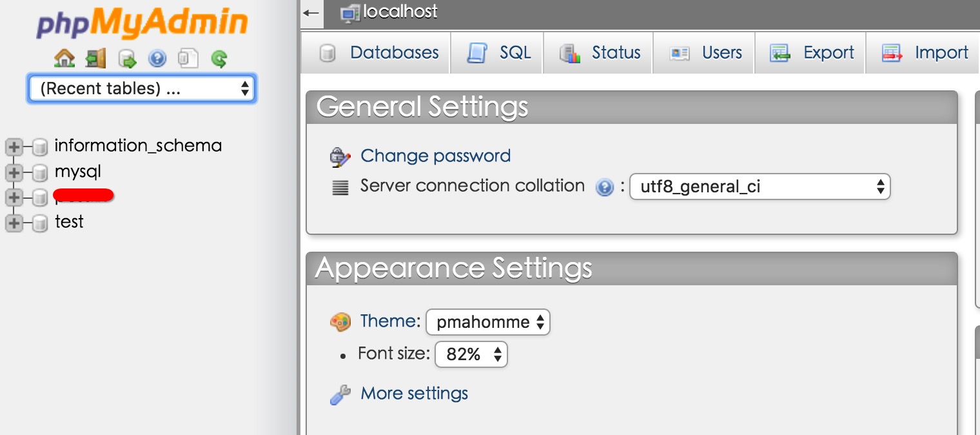Click the SQL tab scroll icon
This screenshot has height=435, width=980.
tap(477, 54)
